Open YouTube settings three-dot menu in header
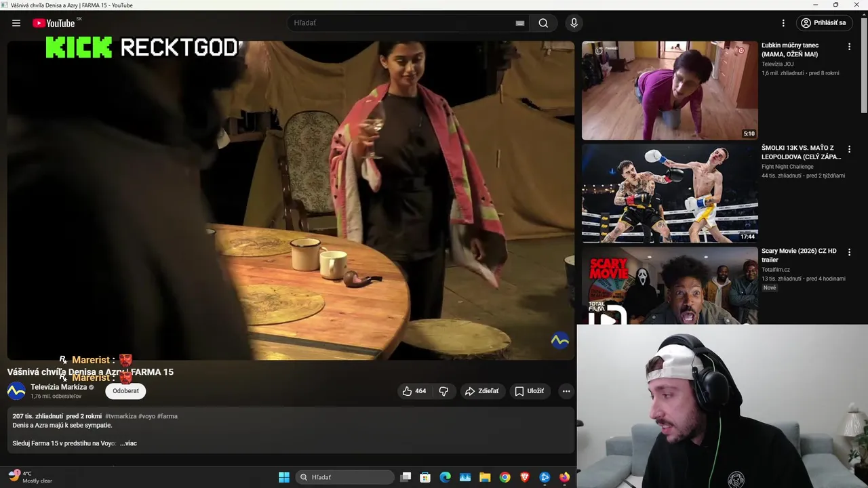 783,23
